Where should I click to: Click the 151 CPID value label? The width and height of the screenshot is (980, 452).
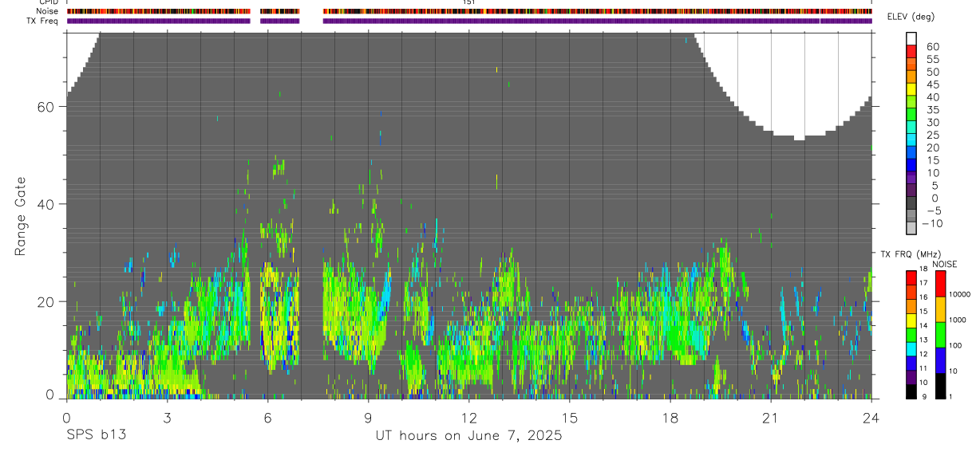pos(469,2)
